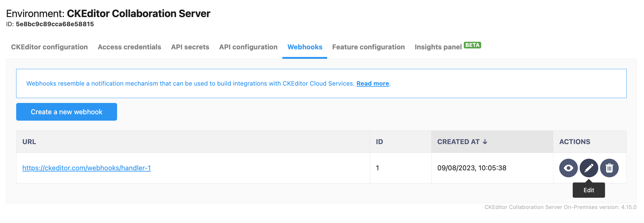Go to the API secrets tab
644x223 pixels.
point(190,47)
